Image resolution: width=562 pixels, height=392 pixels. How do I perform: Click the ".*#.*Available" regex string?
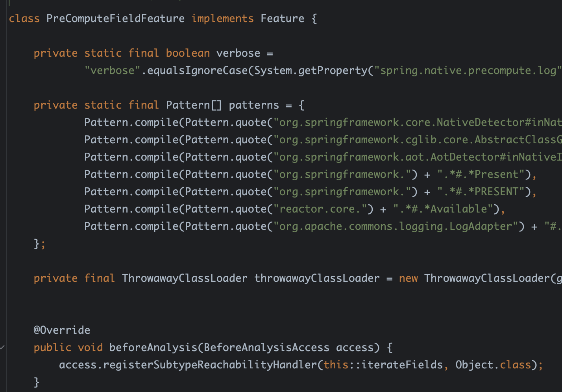point(443,209)
